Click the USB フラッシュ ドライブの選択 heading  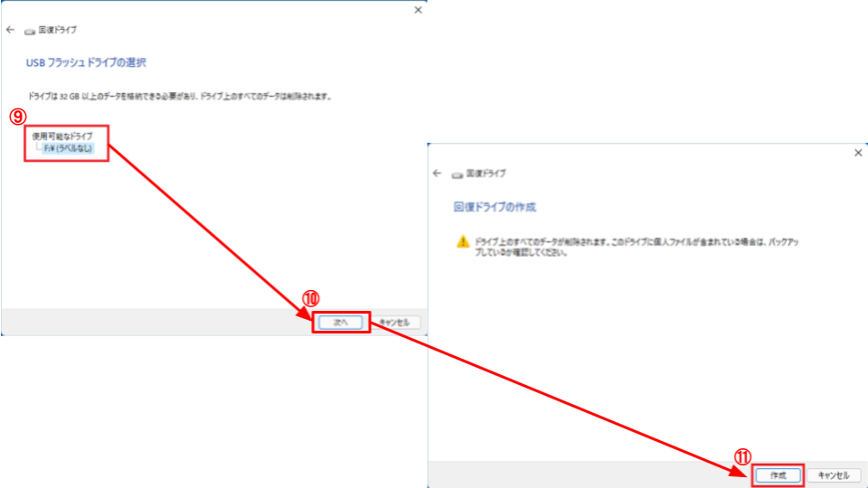pyautogui.click(x=86, y=62)
